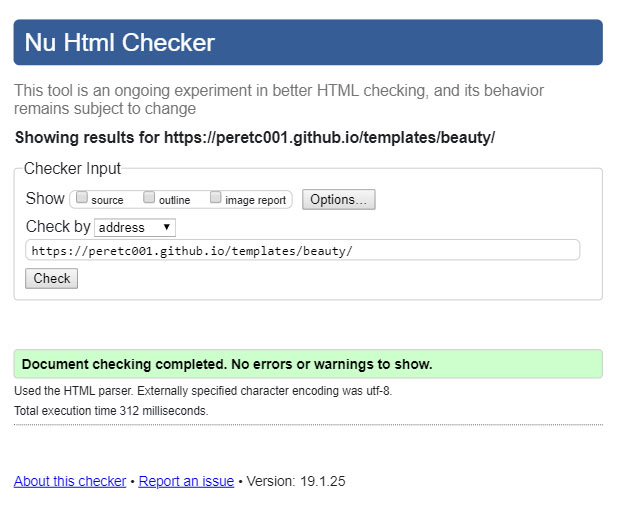Expand the Check by address dropdown
Screen dimensions: 624x513
pyautogui.click(x=135, y=227)
